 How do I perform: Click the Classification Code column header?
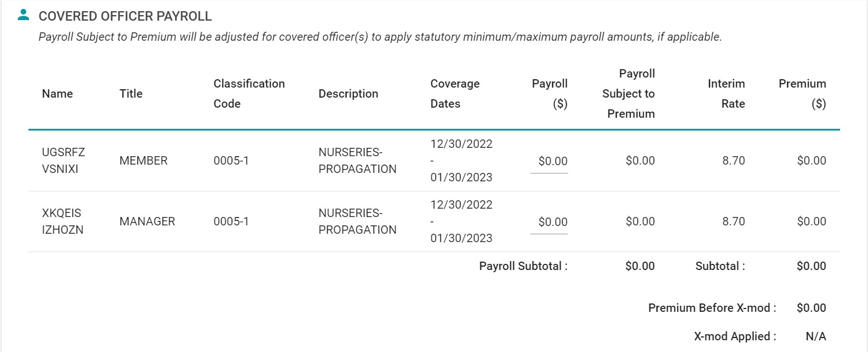point(249,94)
